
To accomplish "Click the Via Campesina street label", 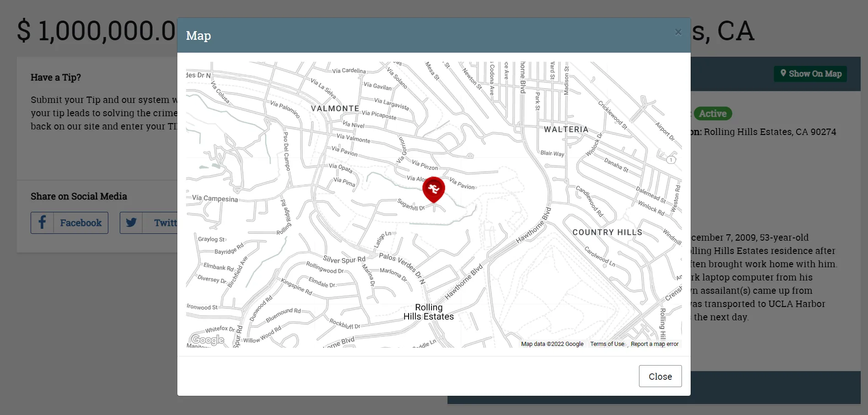I will click(215, 199).
